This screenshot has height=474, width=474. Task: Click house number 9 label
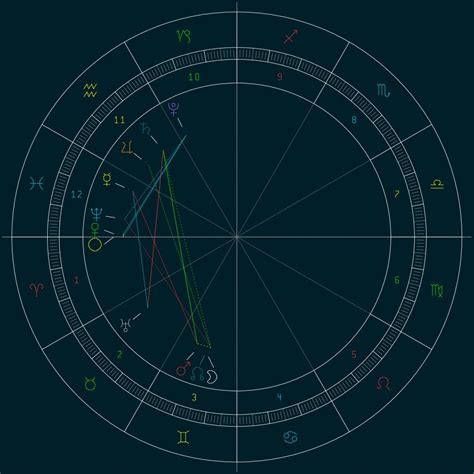click(280, 77)
